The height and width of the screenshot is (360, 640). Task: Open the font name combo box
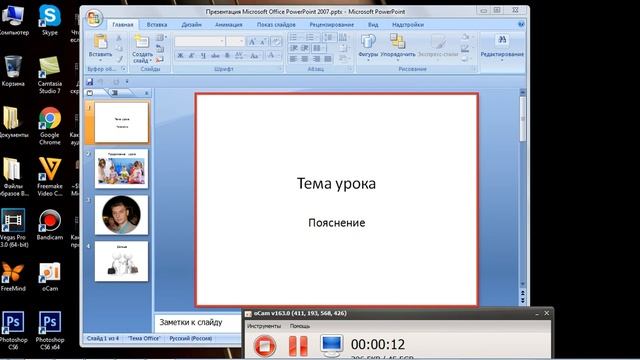200,41
